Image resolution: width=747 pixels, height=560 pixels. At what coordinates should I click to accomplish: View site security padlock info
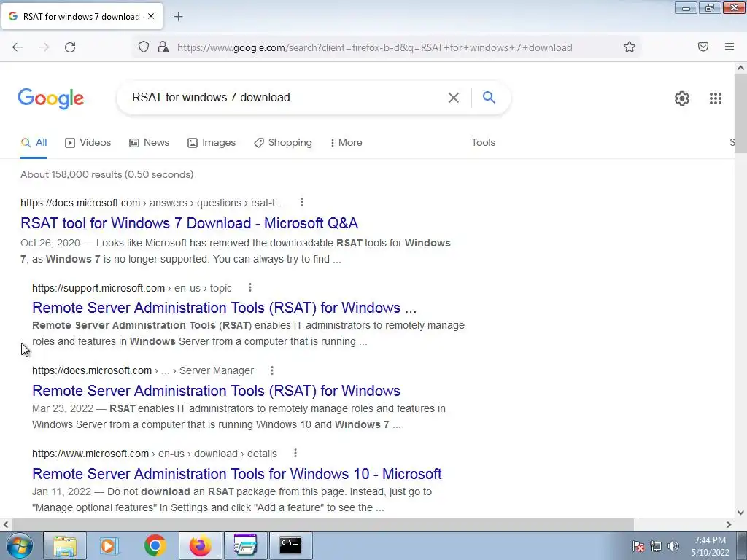163,47
